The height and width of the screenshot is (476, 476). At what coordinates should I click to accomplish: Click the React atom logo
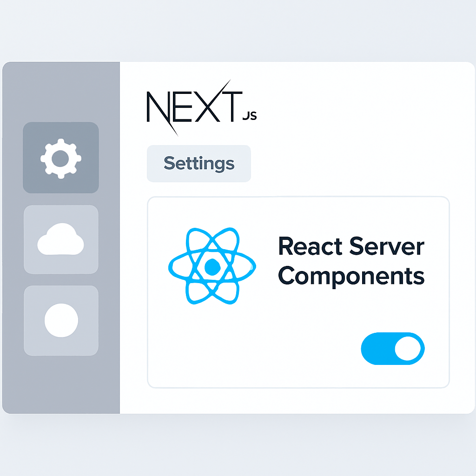(x=212, y=266)
